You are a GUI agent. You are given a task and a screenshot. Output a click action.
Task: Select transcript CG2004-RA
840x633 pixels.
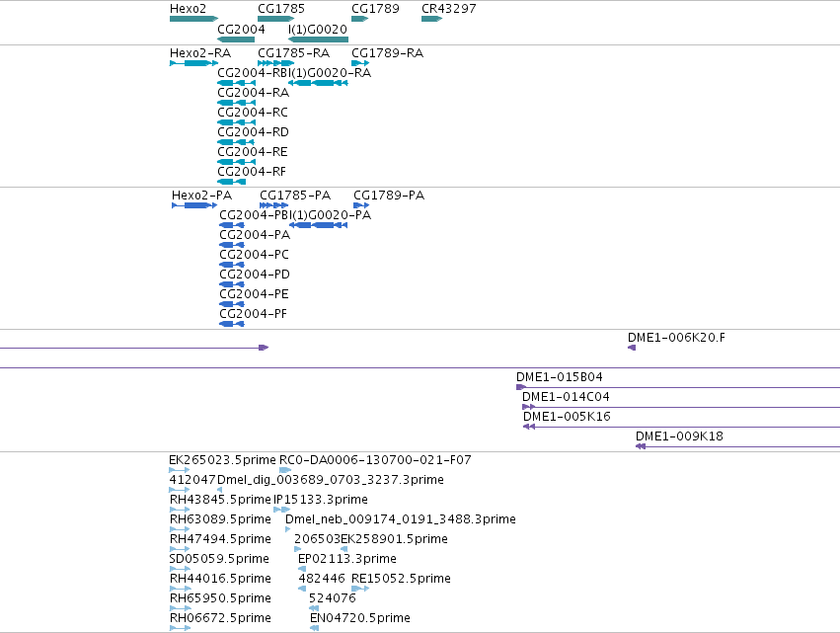[x=236, y=103]
